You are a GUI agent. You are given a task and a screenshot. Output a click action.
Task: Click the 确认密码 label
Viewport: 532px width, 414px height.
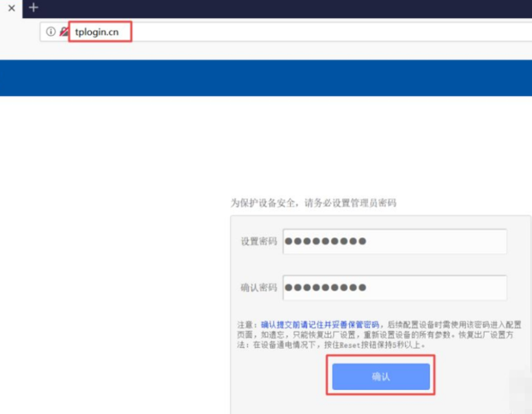click(x=259, y=287)
